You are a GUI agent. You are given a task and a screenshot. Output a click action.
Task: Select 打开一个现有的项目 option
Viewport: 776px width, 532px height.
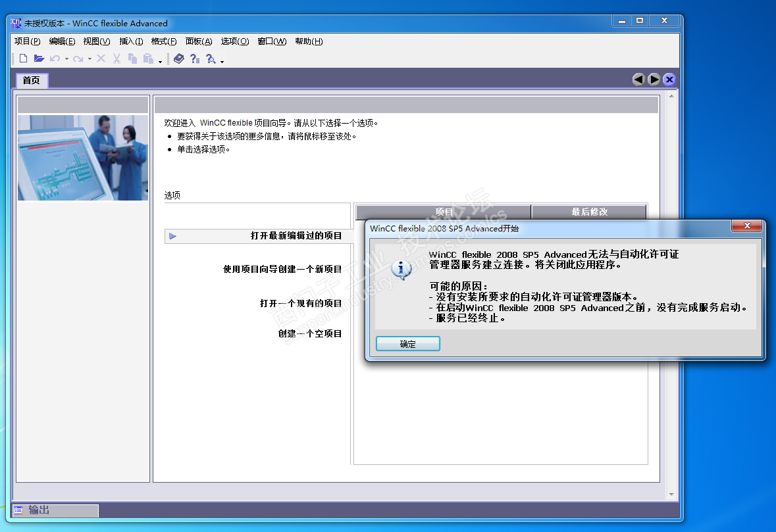tap(300, 303)
